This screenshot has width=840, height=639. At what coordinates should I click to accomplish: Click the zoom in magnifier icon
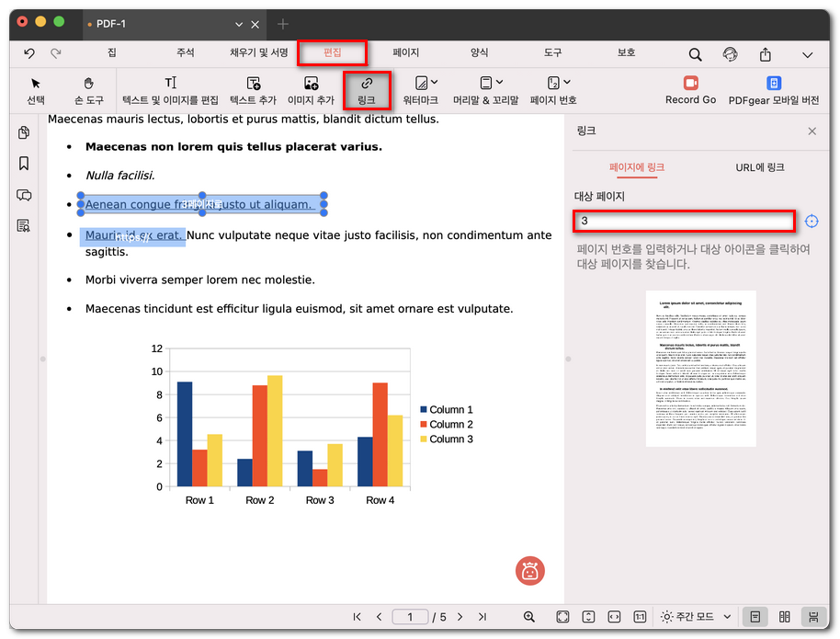pos(529,617)
